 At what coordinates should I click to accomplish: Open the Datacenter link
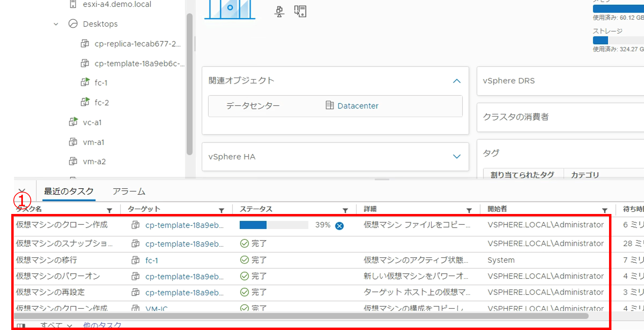[358, 106]
